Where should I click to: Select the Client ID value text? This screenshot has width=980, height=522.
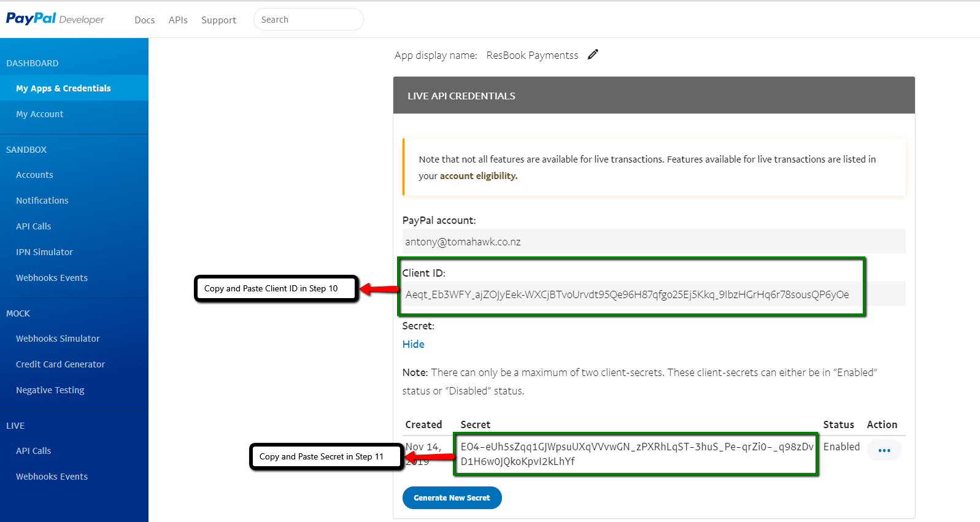coord(627,294)
